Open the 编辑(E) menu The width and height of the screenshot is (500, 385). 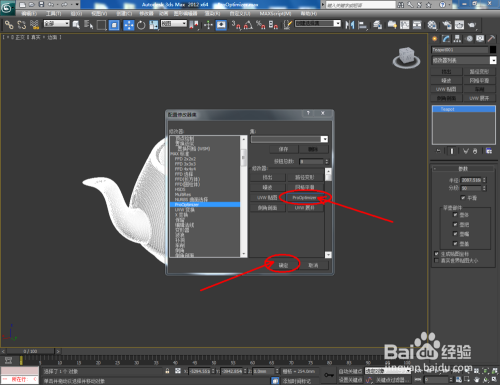29,14
